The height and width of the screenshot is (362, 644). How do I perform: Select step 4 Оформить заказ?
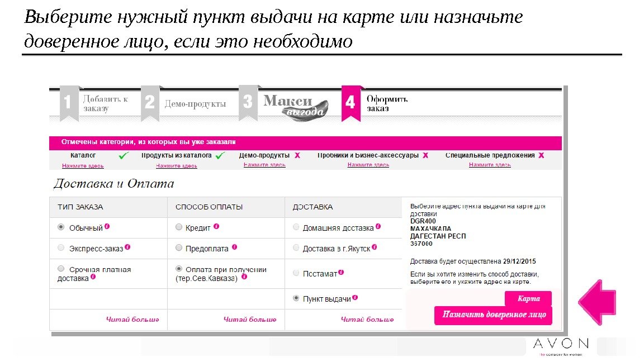click(x=375, y=103)
